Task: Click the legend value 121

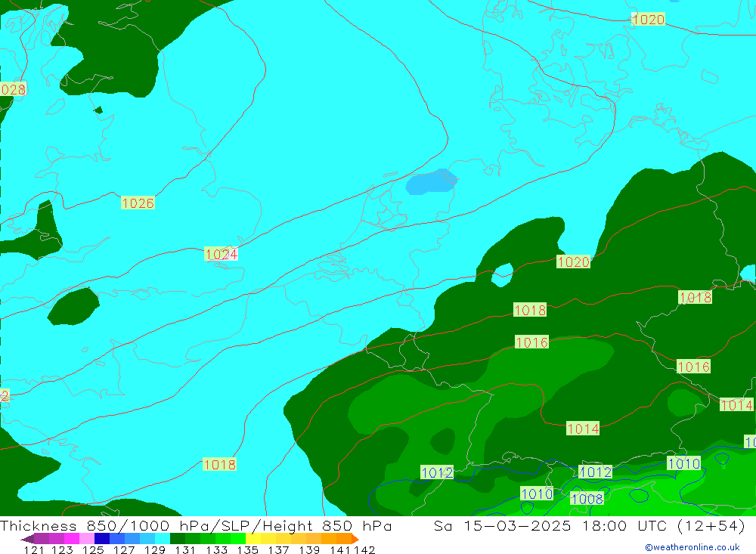Action: point(34,549)
